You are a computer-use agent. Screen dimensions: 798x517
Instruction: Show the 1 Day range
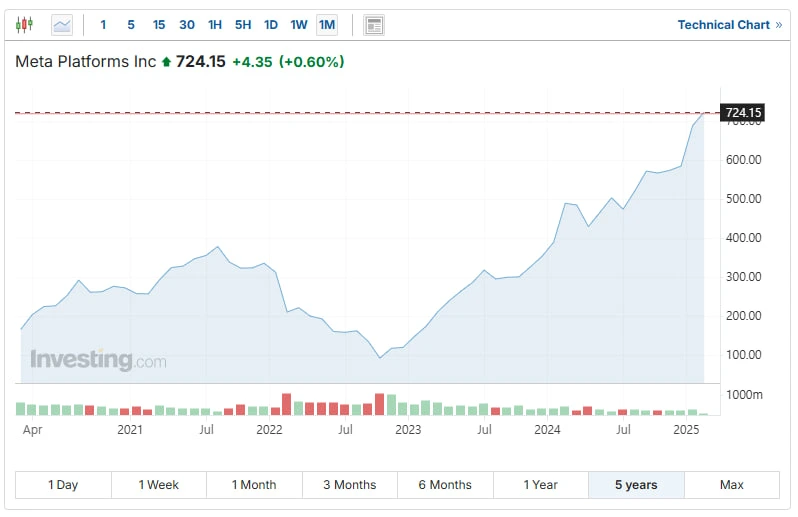63,485
